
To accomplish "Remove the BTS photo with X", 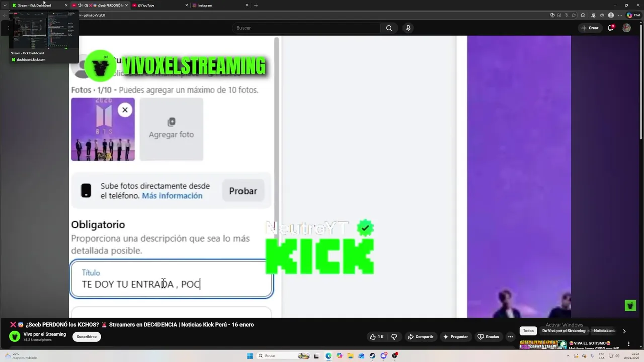I will (x=125, y=110).
